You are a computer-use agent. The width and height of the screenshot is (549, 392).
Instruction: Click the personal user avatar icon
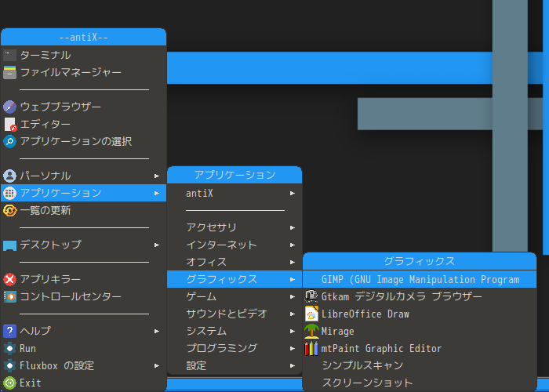(9, 176)
